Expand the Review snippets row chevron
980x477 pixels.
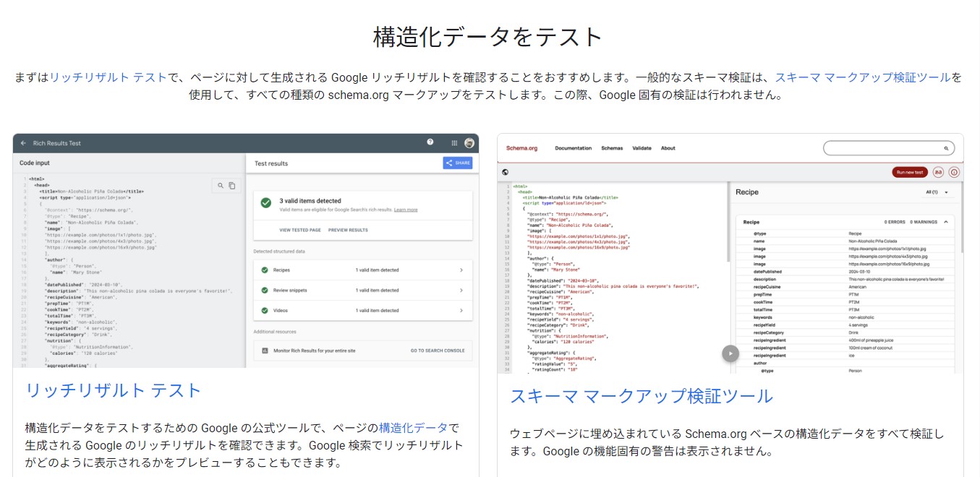pos(461,291)
